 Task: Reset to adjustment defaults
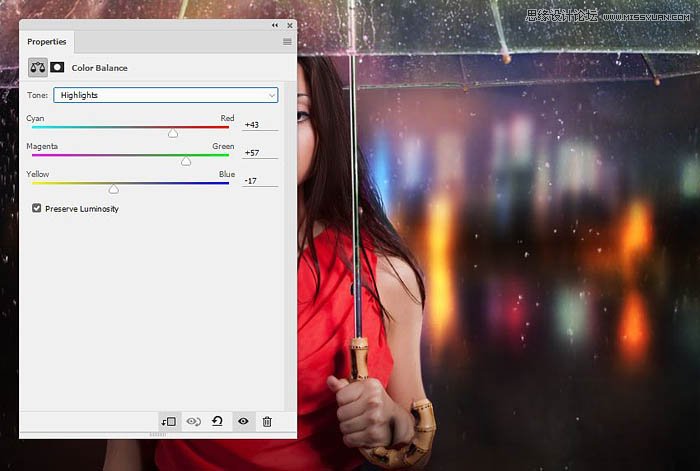217,422
